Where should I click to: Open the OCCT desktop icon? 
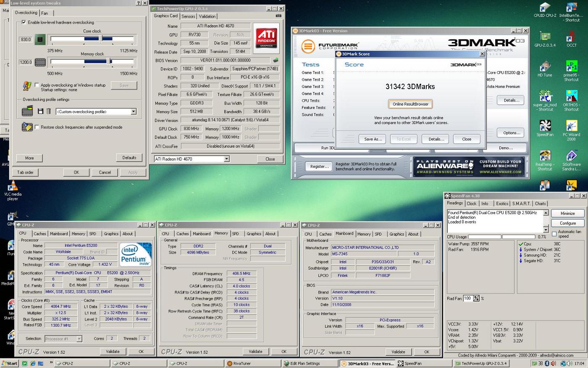coord(571,39)
